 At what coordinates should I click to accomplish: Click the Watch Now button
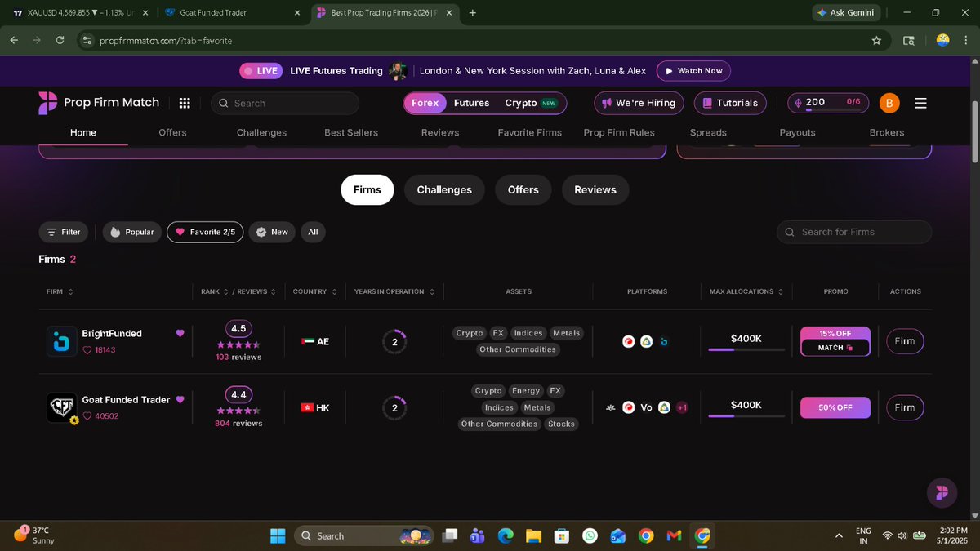693,71
